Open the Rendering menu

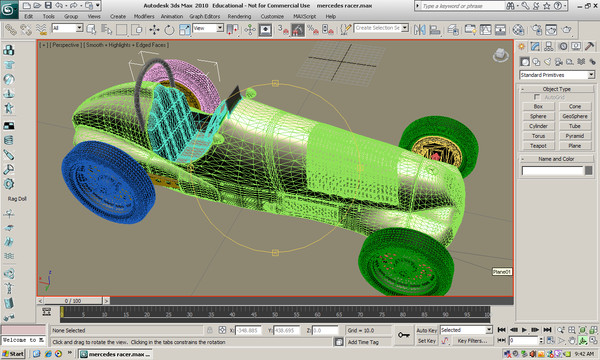pos(239,16)
